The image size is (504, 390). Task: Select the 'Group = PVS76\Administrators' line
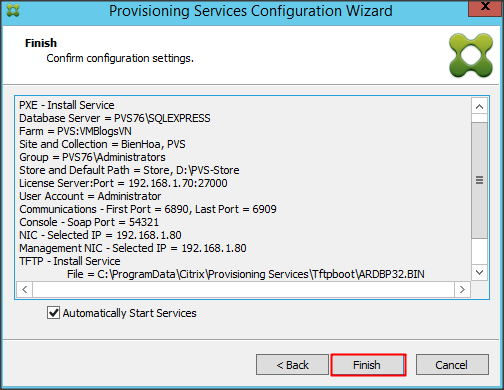tap(92, 157)
